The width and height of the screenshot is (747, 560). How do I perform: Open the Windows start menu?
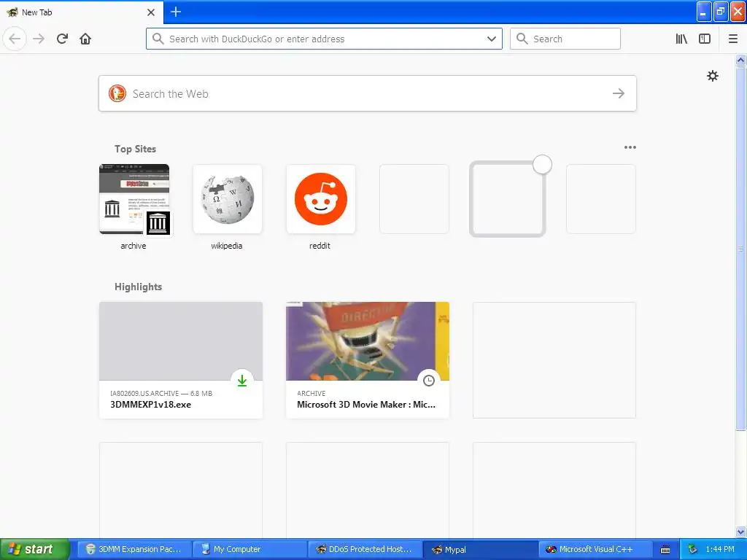pyautogui.click(x=34, y=549)
